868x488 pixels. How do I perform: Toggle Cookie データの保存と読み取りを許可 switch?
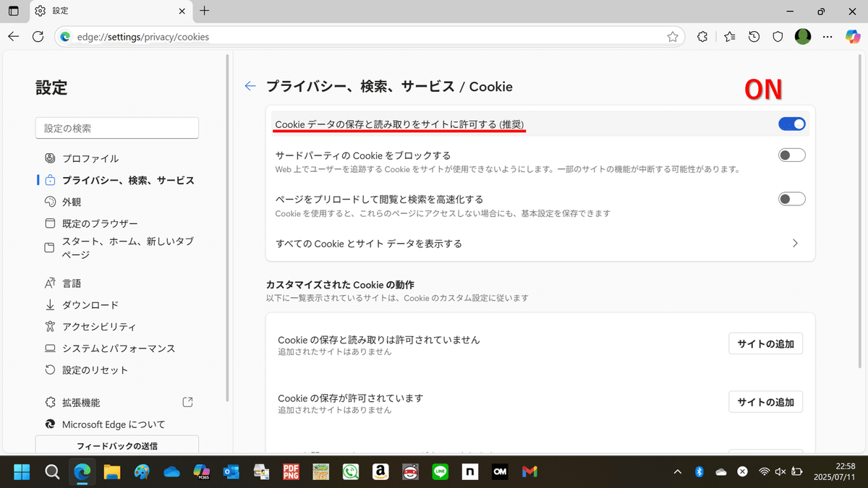pyautogui.click(x=792, y=124)
